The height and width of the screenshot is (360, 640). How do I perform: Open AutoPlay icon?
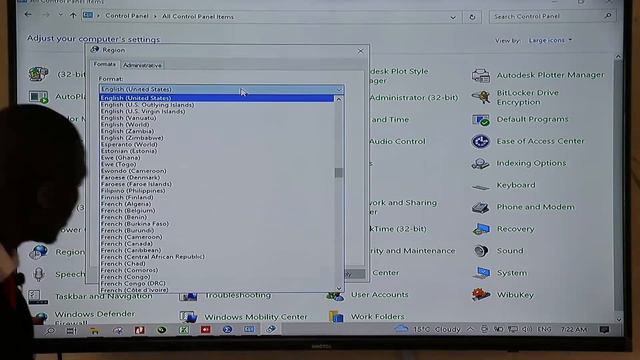click(x=39, y=97)
